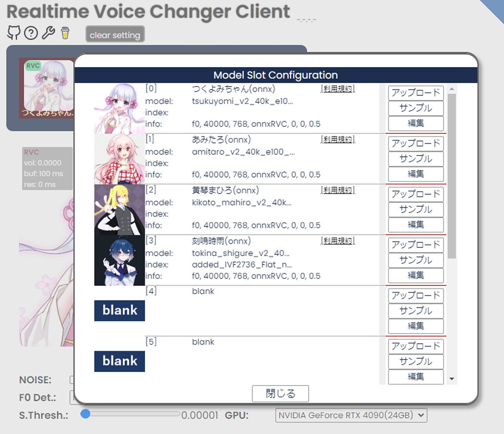The width and height of the screenshot is (504, 434).
Task: Click the help question mark icon
Action: [31, 33]
